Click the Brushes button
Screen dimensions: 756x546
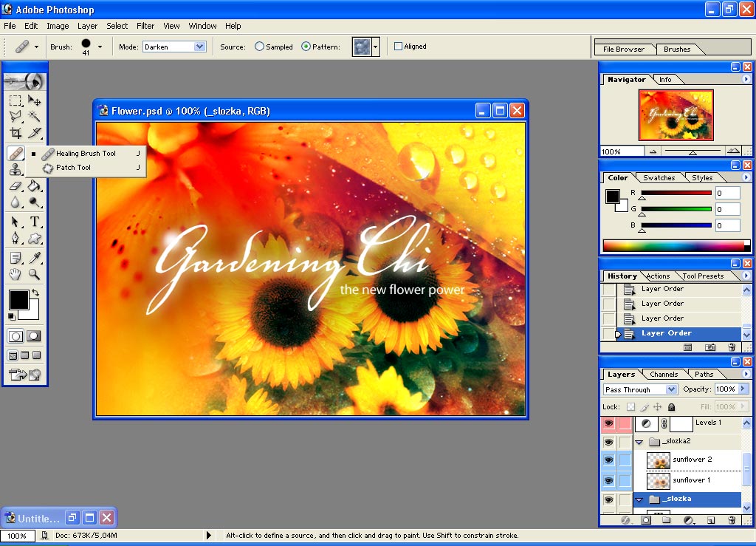click(676, 49)
